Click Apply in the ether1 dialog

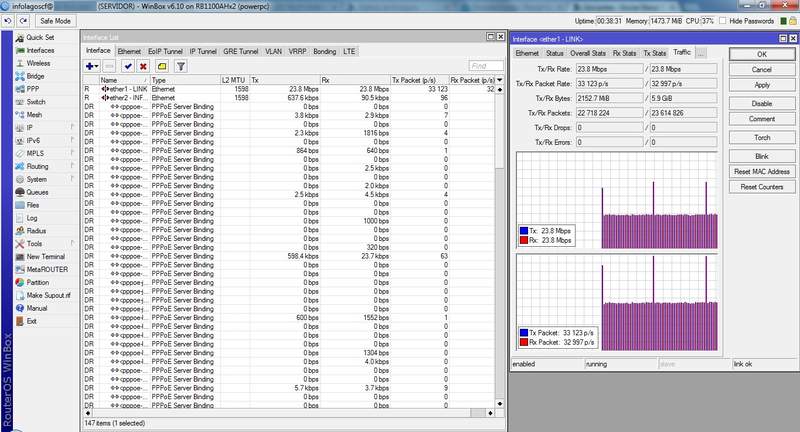pyautogui.click(x=762, y=85)
